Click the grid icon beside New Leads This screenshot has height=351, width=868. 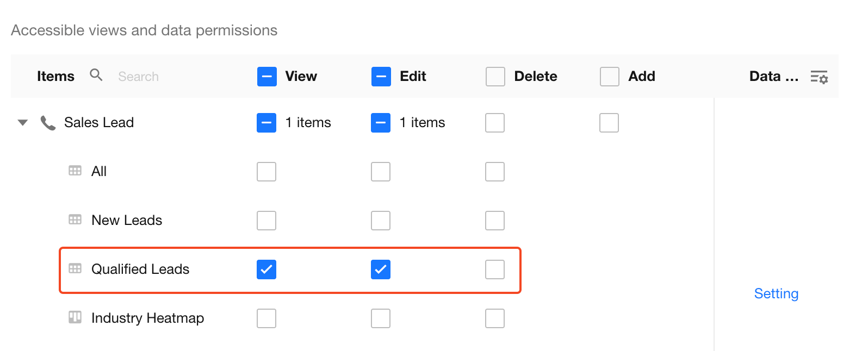click(x=75, y=220)
